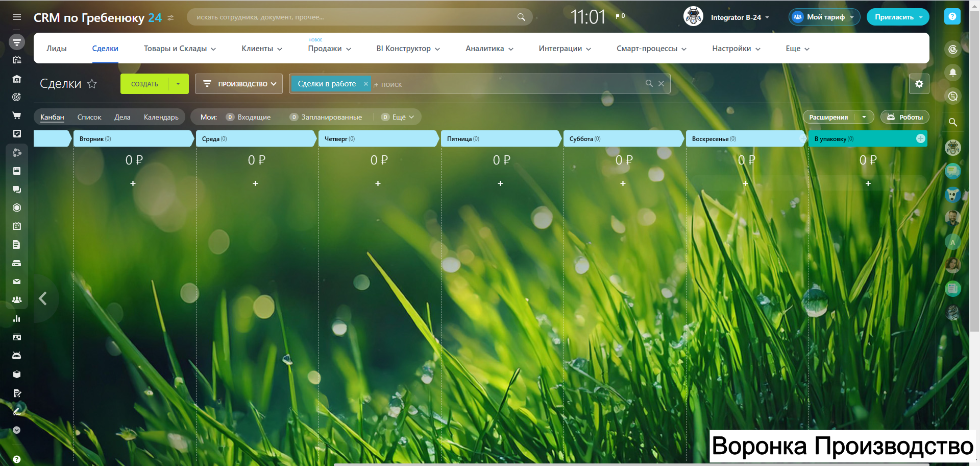Add Сделки page to favorites star
This screenshot has width=980, height=466.
coord(92,84)
